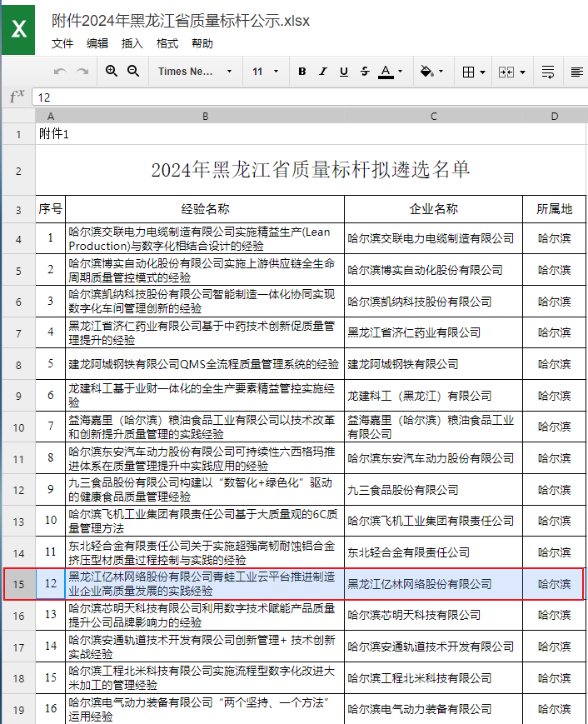The height and width of the screenshot is (724, 588).
Task: Click the 序号 header cell
Action: click(x=51, y=209)
